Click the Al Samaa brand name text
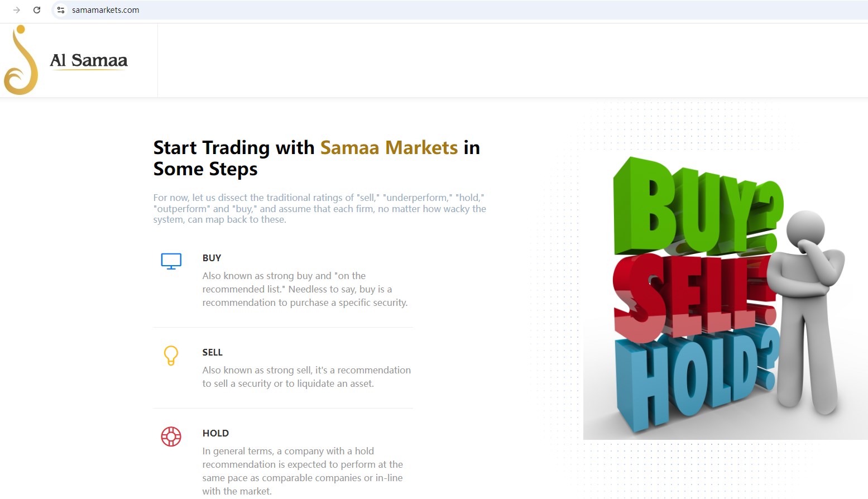The height and width of the screenshot is (499, 868). click(x=89, y=60)
